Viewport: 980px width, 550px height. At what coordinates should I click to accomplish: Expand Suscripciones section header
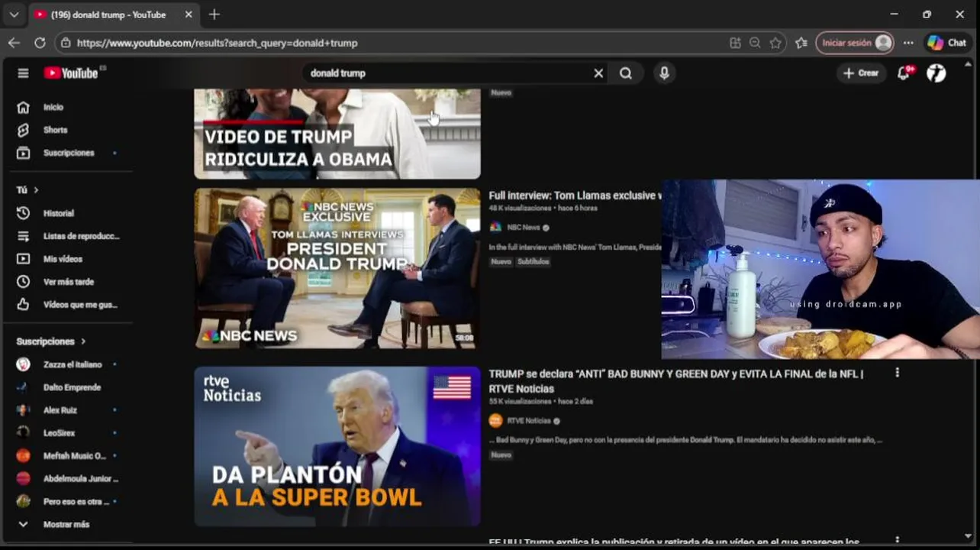(51, 342)
